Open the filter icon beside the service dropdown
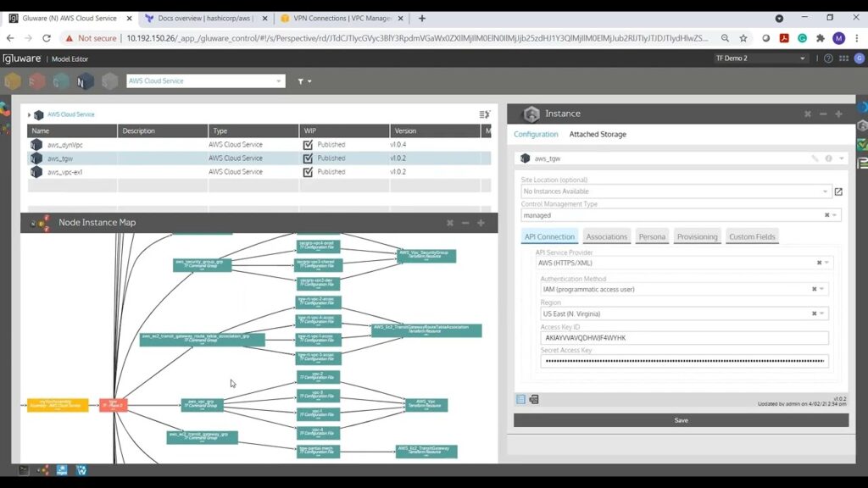This screenshot has width=868, height=488. [x=299, y=81]
